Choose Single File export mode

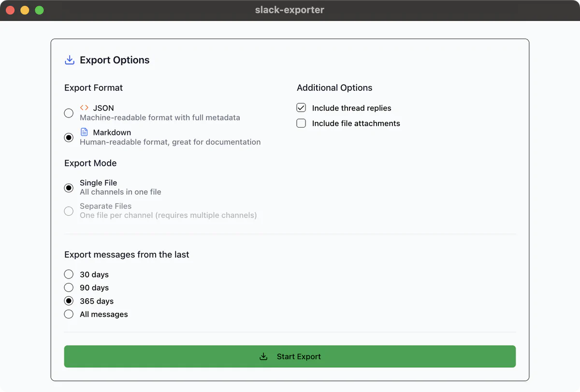click(x=69, y=188)
